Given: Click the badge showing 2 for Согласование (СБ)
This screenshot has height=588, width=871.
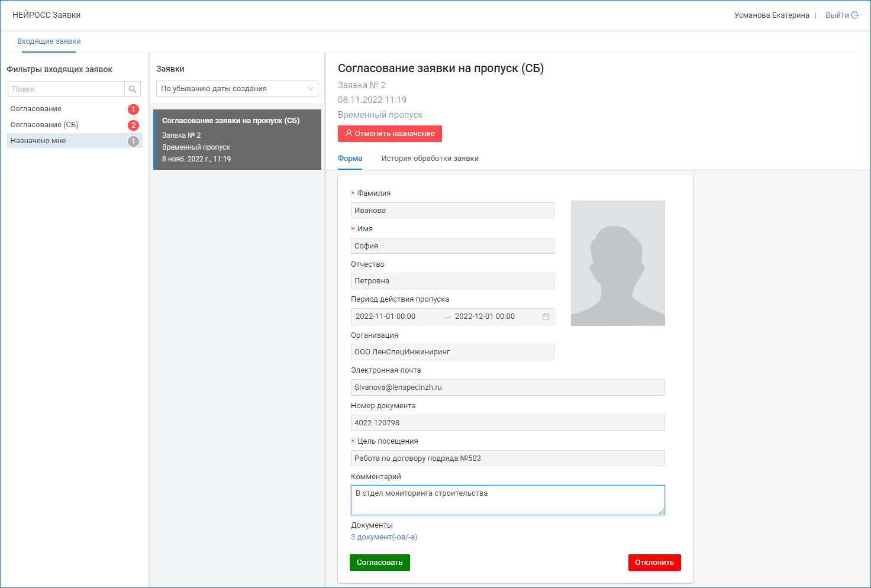Looking at the screenshot, I should click(x=133, y=125).
